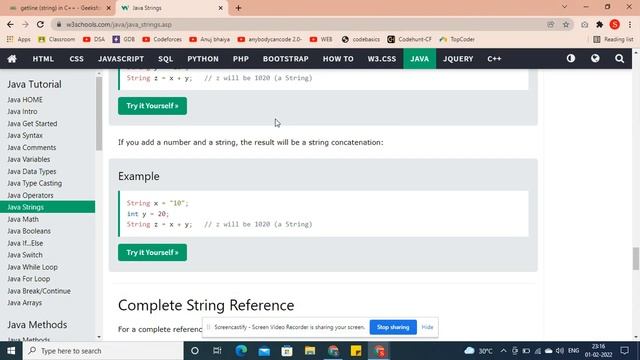Open the HTML tutorial menu item
Screen dimensions: 640x360
(x=43, y=59)
